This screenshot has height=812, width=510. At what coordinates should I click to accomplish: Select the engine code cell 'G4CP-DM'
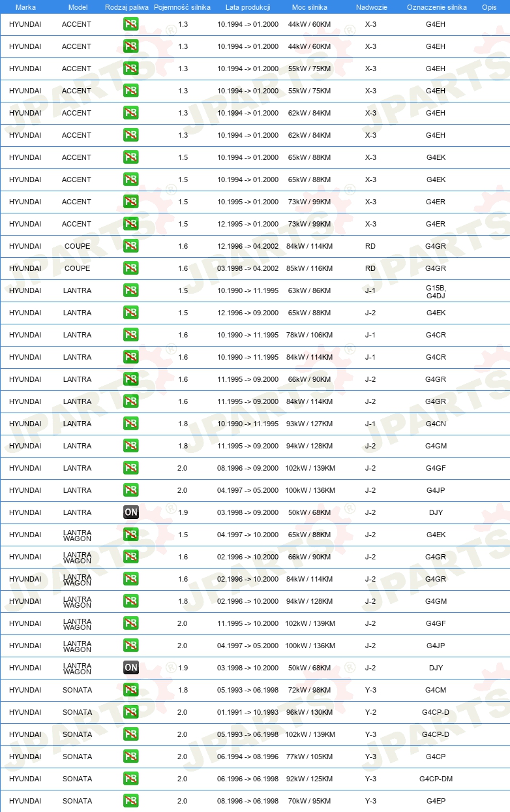436,779
